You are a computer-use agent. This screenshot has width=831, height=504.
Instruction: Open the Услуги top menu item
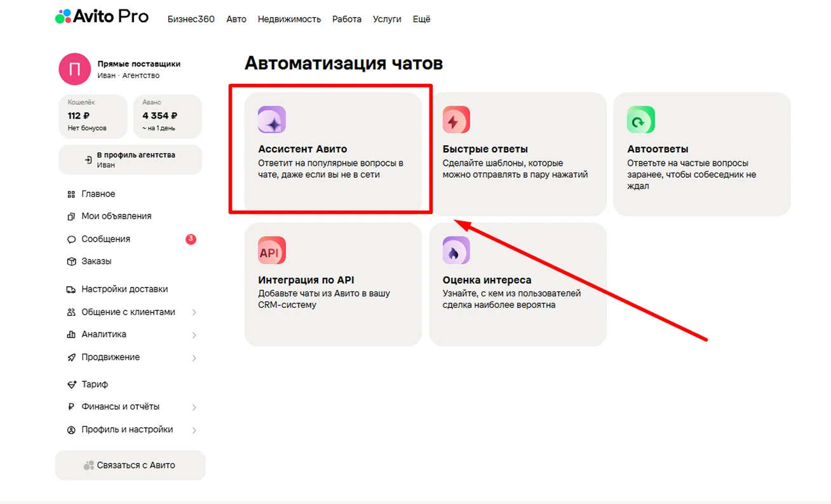(387, 19)
